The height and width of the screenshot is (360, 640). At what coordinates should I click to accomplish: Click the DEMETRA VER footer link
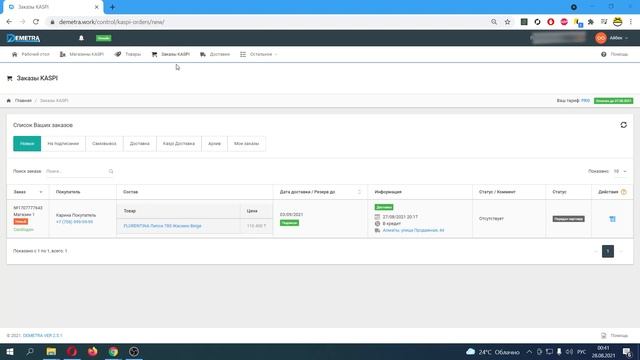[42, 336]
